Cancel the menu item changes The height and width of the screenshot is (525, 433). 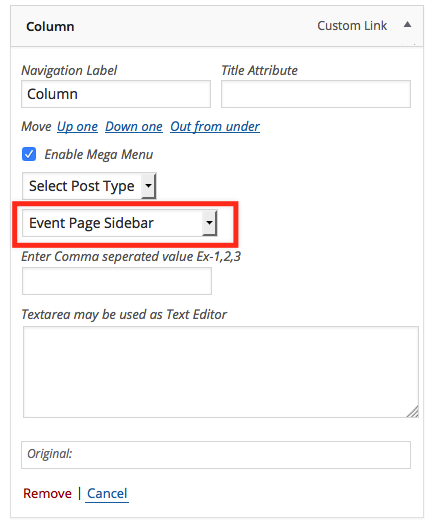[x=107, y=494]
